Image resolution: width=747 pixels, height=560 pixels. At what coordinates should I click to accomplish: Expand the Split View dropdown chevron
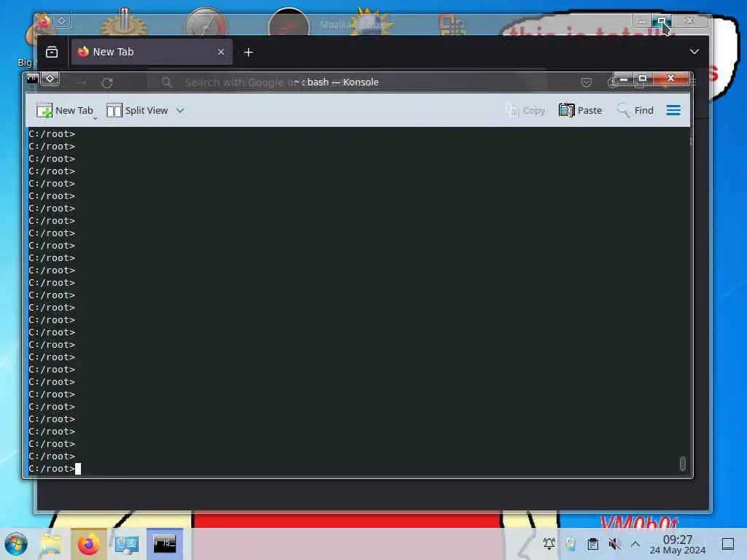click(179, 111)
